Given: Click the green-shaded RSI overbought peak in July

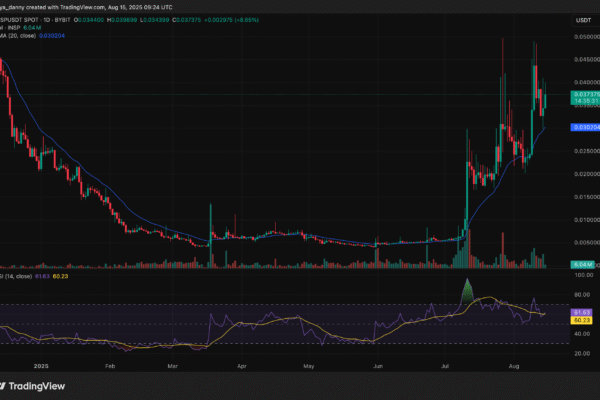Looking at the screenshot, I should (465, 290).
